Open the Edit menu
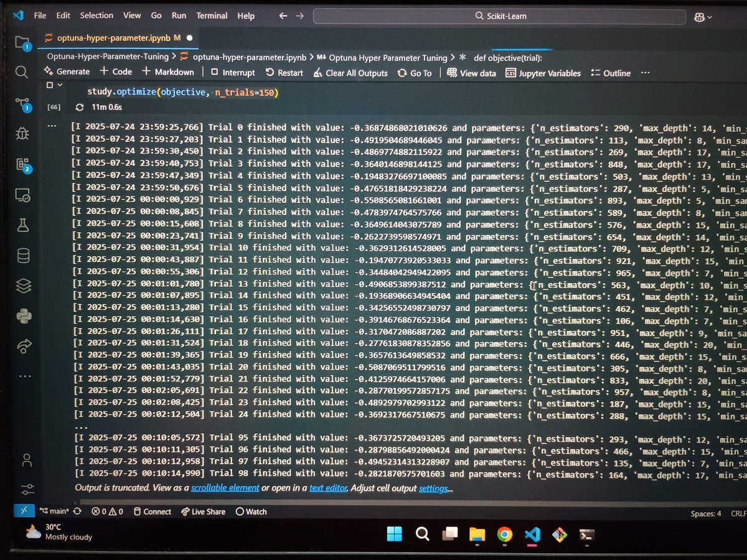 (63, 16)
